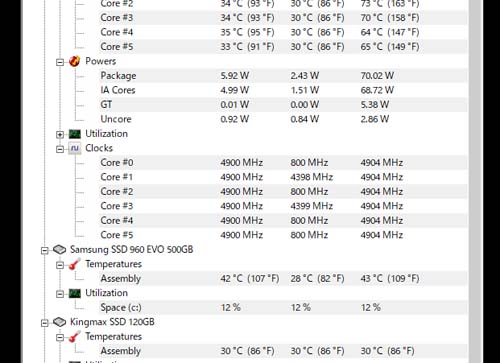Collapse the Clocks section
This screenshot has width=500, height=363.
click(60, 149)
